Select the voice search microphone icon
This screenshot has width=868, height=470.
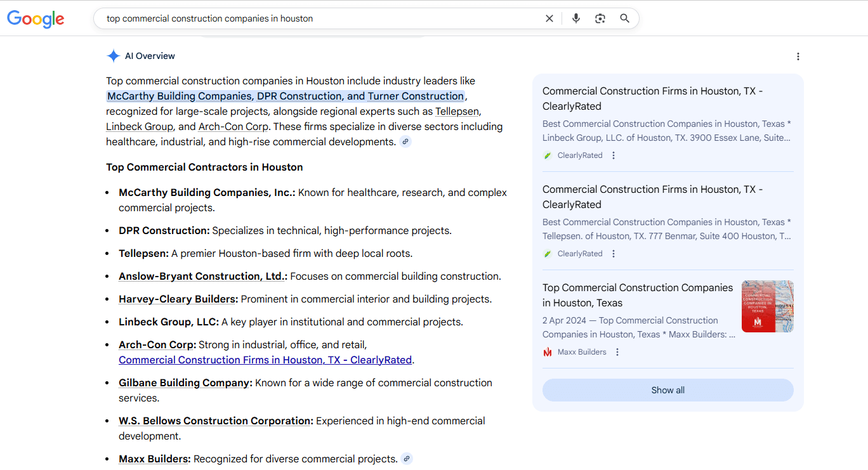(x=575, y=18)
